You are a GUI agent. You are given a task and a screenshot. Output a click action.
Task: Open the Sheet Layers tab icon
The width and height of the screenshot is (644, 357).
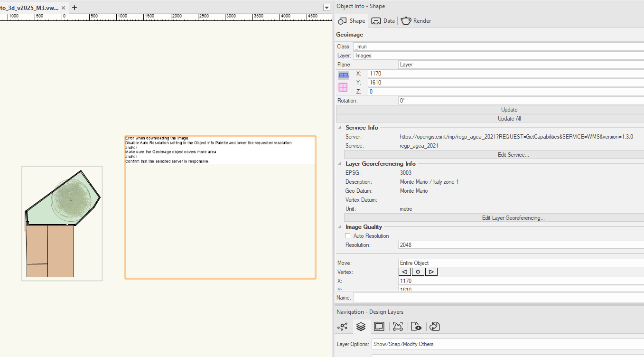pos(379,327)
